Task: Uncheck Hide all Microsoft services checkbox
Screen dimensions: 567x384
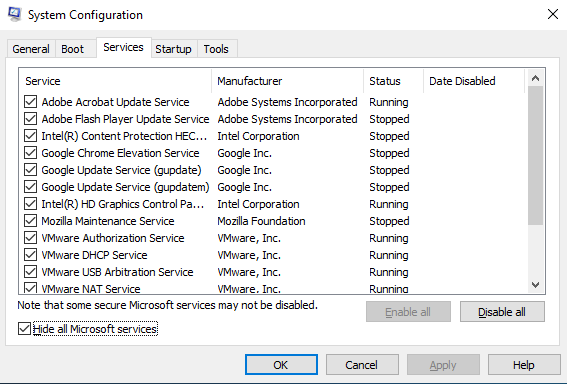Action: pos(24,329)
